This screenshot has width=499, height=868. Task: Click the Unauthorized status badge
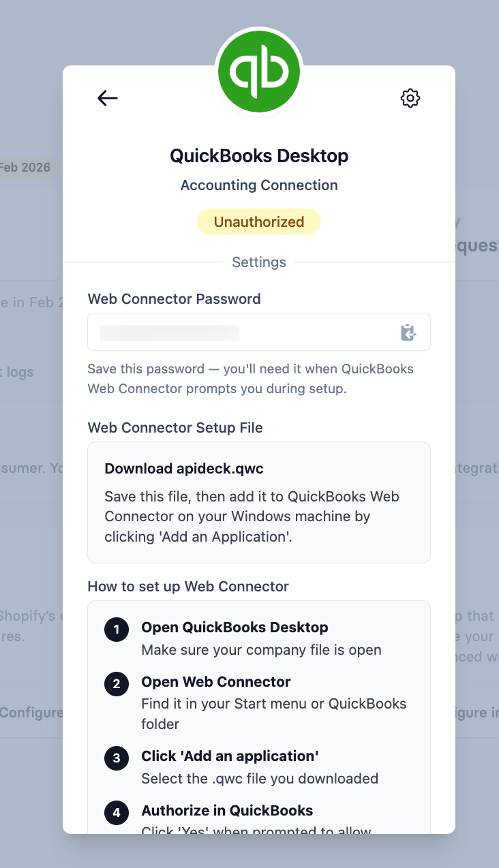click(259, 222)
